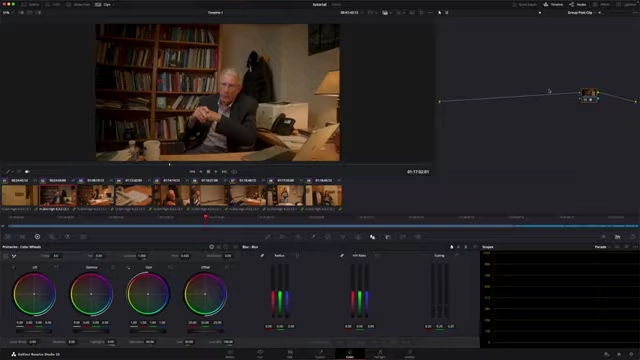The image size is (640, 360).
Task: Toggle loop playback in viewer
Action: (234, 172)
